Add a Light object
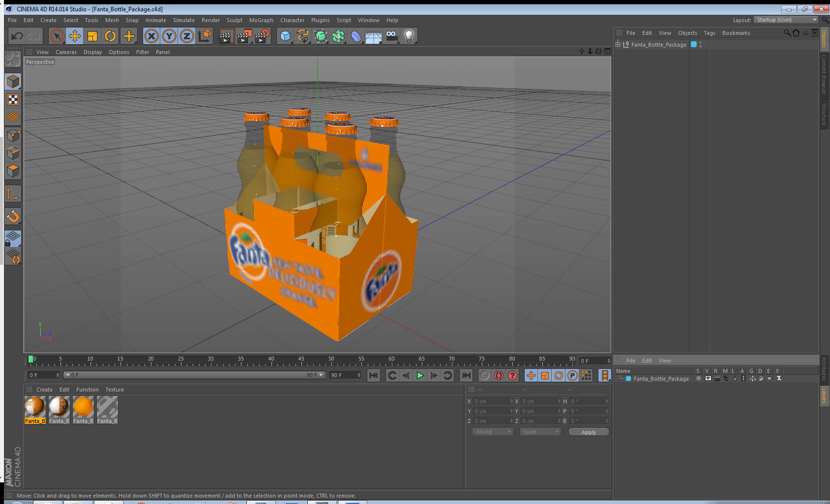 point(409,36)
